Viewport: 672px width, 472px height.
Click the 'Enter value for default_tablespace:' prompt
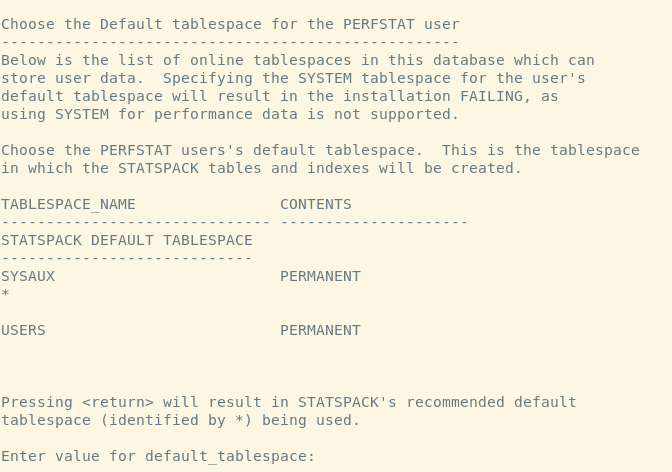(x=158, y=456)
